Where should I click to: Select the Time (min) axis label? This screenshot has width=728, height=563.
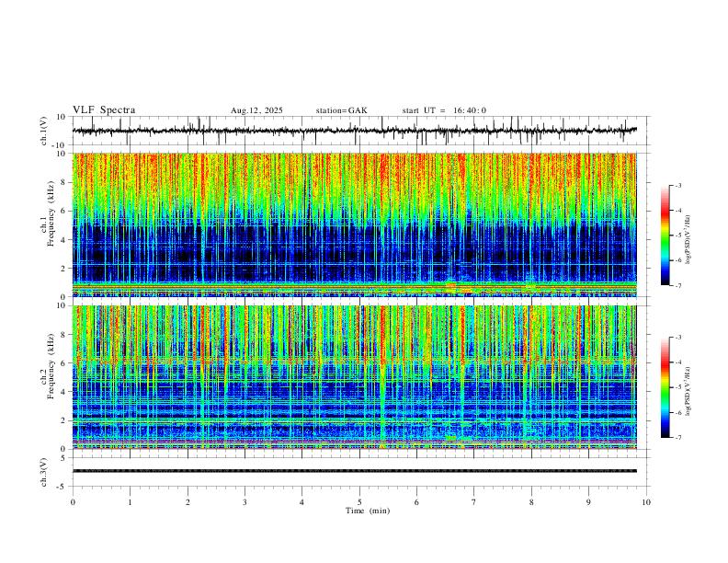pyautogui.click(x=368, y=511)
